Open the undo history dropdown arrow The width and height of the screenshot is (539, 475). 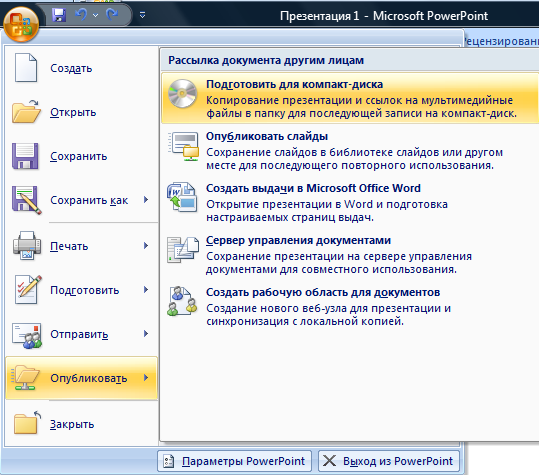click(96, 15)
